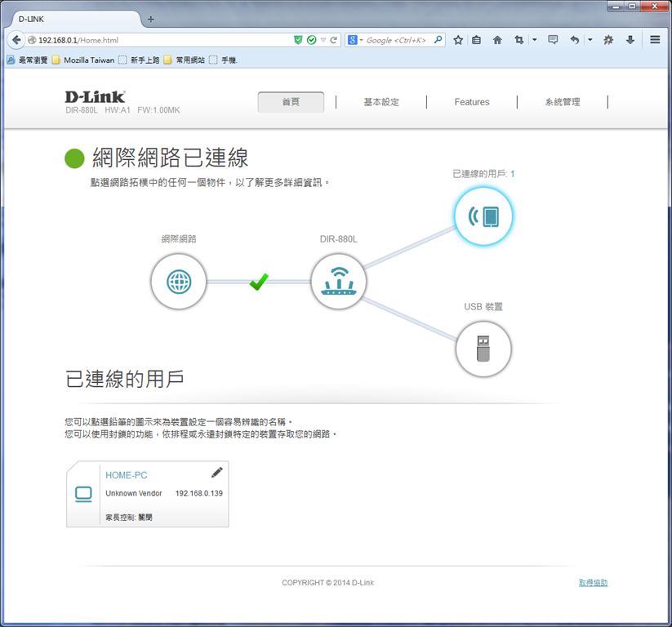Click the HOME-PC laptop icon
The image size is (672, 627).
click(x=83, y=494)
